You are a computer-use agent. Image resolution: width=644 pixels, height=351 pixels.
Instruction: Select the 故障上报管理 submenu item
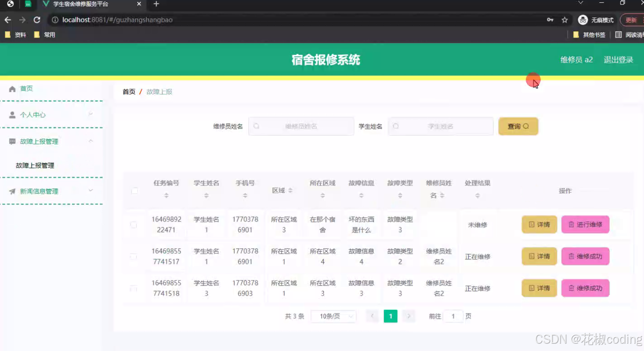35,166
